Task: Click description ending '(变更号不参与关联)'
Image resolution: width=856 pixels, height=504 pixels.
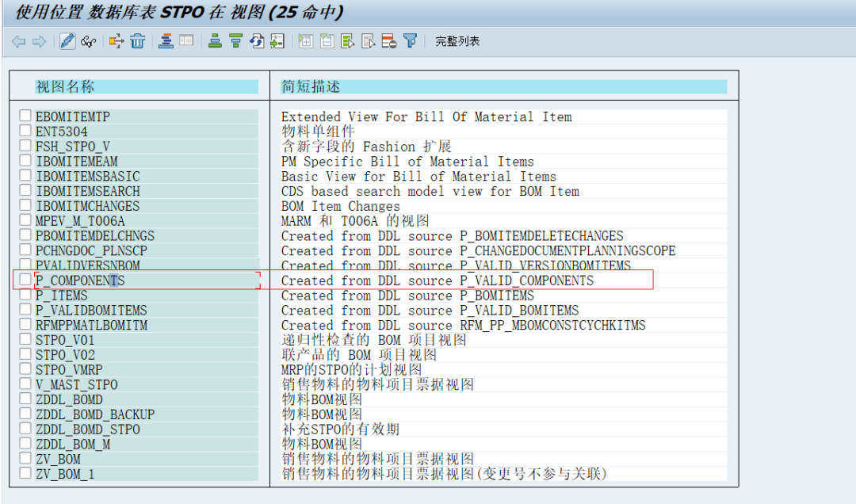Action: coord(445,474)
